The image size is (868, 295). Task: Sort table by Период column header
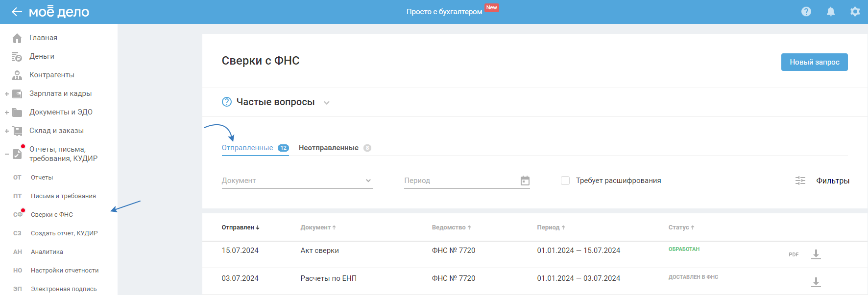click(x=551, y=227)
